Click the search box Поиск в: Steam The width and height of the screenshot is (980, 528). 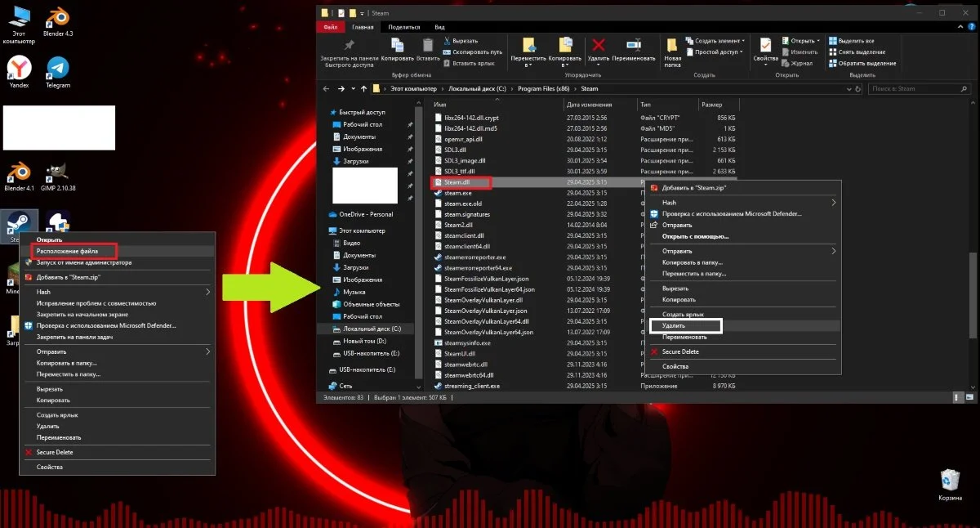coord(921,88)
